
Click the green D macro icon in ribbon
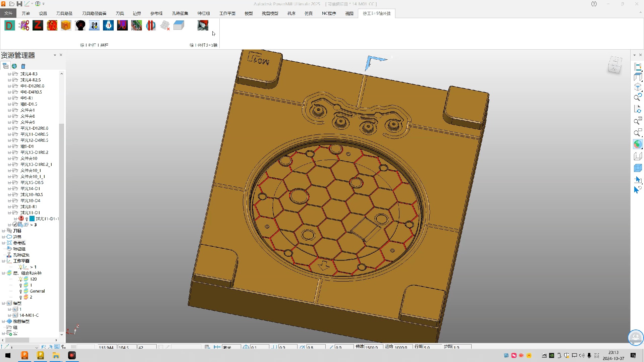(9, 25)
